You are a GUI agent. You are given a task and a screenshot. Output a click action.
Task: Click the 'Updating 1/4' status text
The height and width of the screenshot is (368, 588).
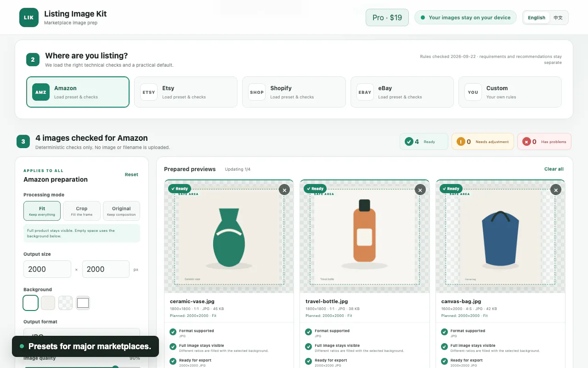(237, 169)
